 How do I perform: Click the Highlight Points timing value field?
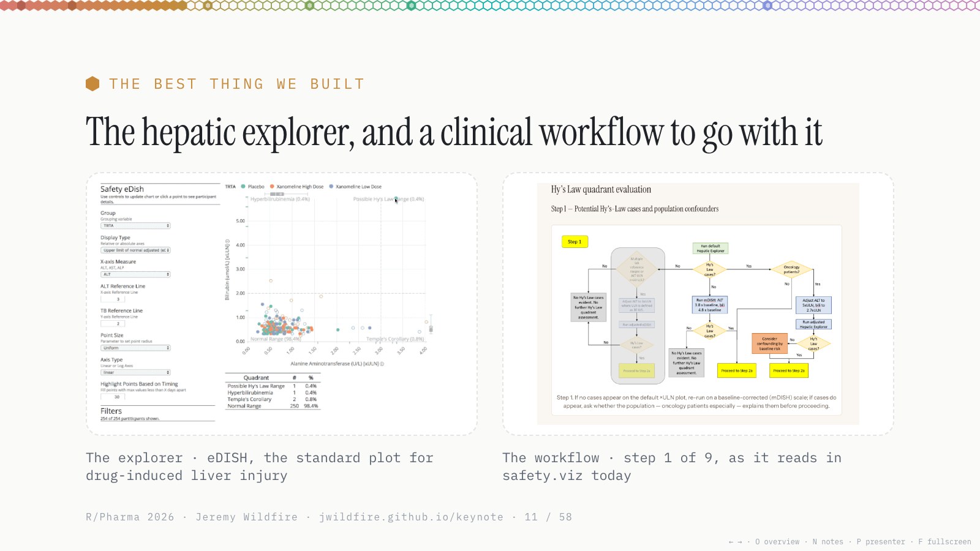click(113, 397)
